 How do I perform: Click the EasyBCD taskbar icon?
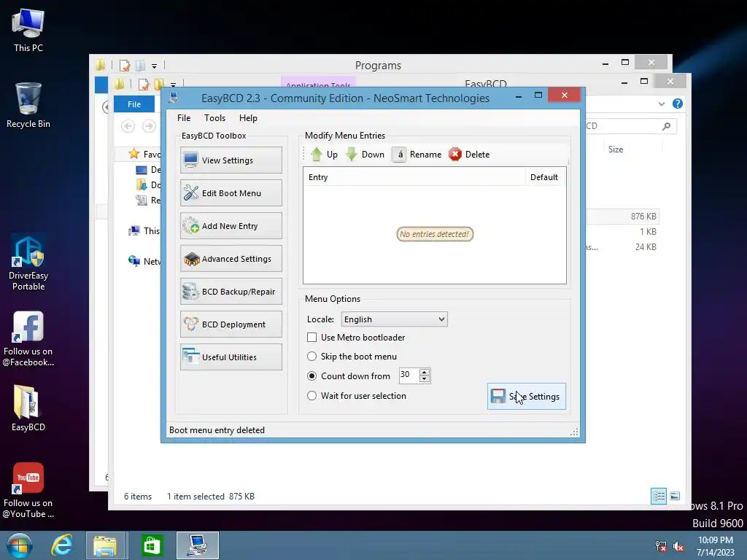coord(197,545)
